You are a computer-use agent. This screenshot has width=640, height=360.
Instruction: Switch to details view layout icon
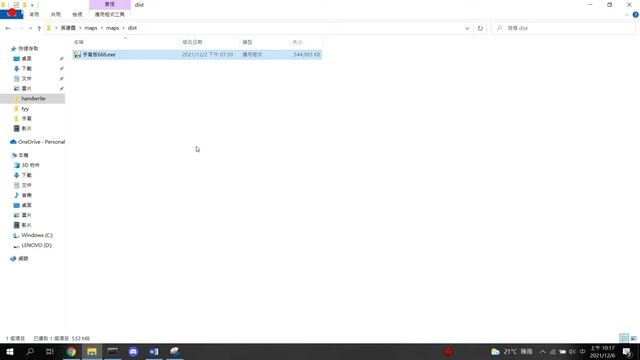624,338
